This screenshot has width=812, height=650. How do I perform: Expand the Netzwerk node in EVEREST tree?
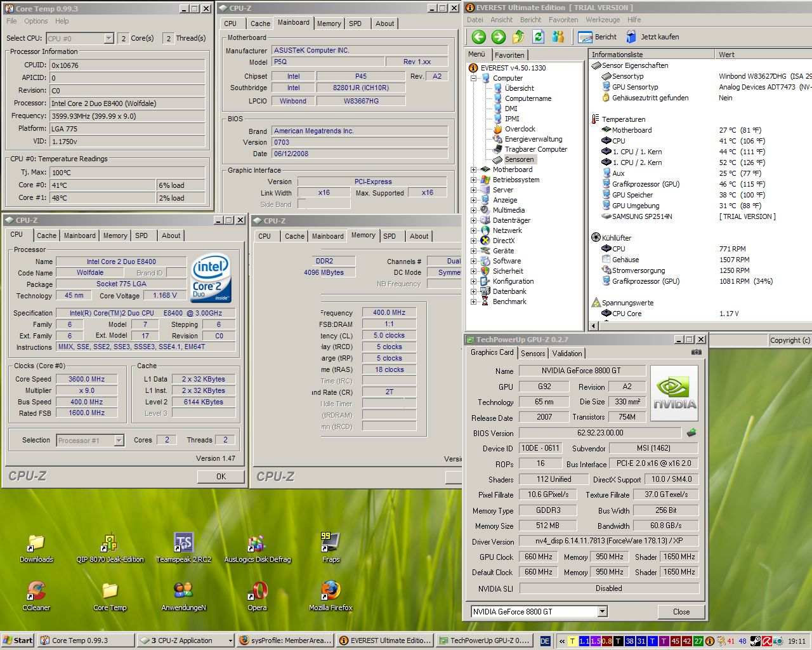(x=473, y=230)
